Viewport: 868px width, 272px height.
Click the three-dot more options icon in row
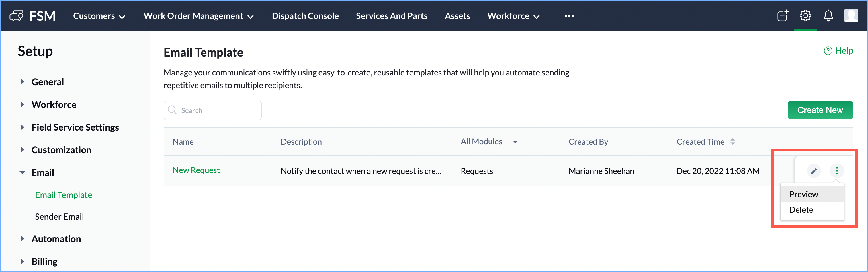click(837, 171)
